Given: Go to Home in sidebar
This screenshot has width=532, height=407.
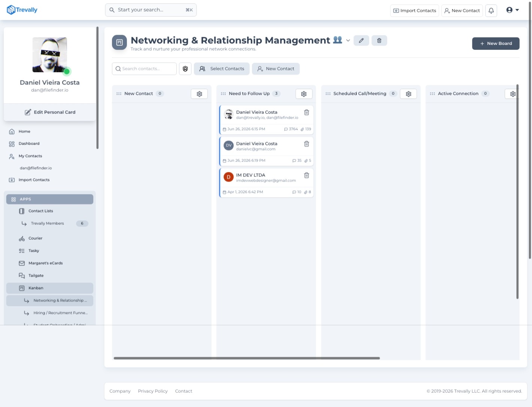Looking at the screenshot, I should point(24,132).
